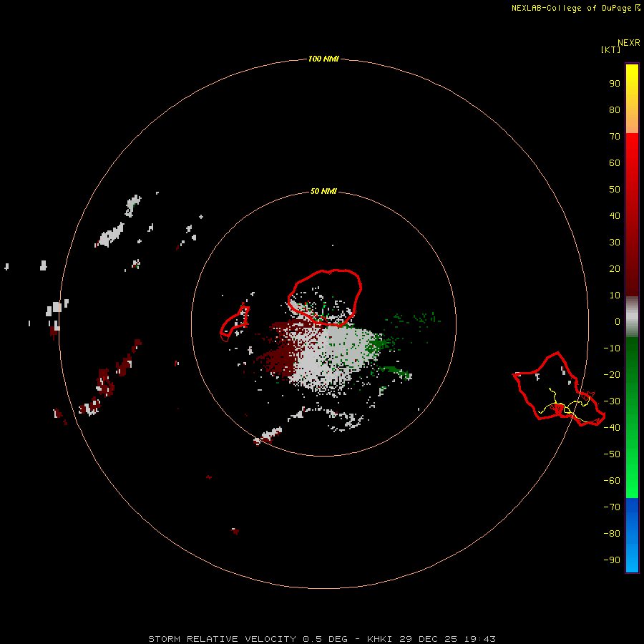The image size is (644, 644).
Task: Select the 100 NMI range ring label
Action: click(x=323, y=59)
